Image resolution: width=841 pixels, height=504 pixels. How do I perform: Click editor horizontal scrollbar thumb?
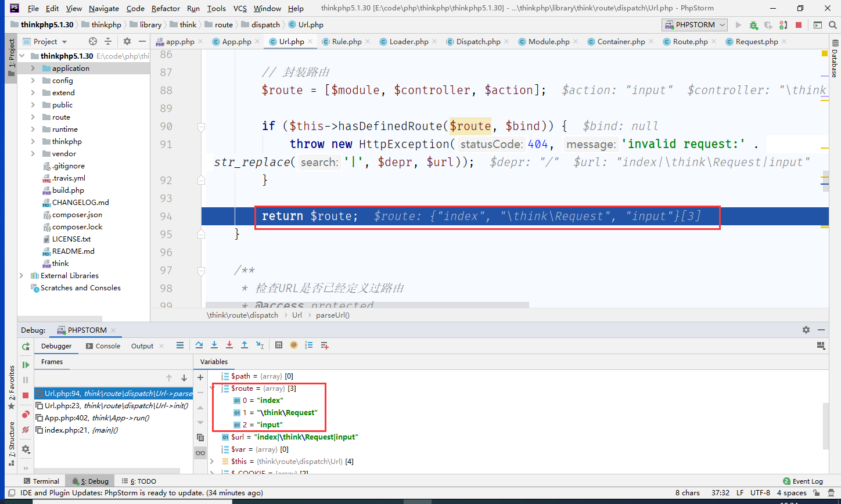pos(367,304)
